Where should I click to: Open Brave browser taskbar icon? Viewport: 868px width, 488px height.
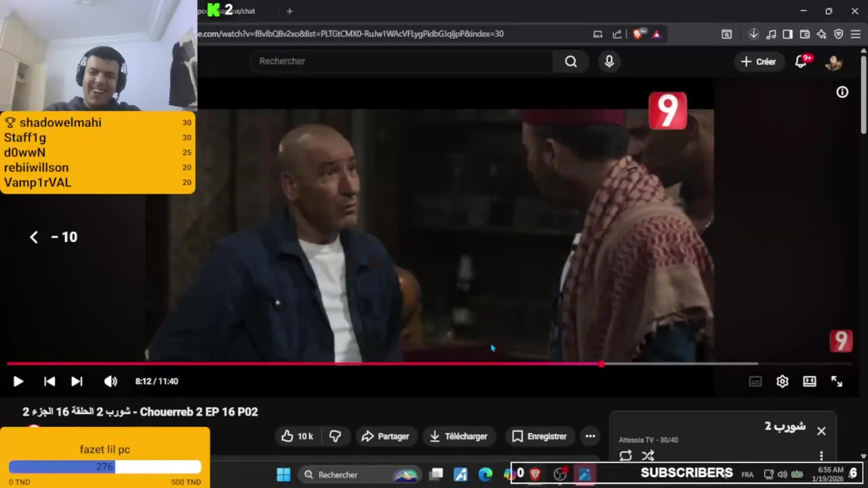[x=535, y=474]
